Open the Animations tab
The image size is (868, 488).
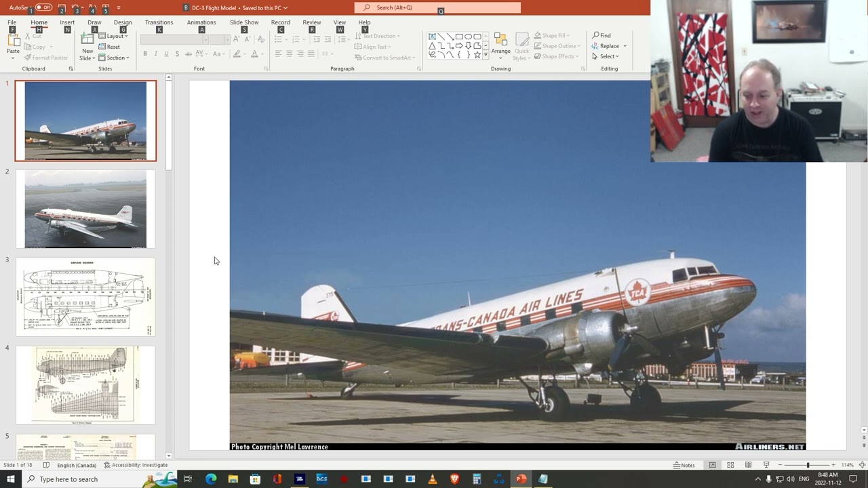click(201, 22)
